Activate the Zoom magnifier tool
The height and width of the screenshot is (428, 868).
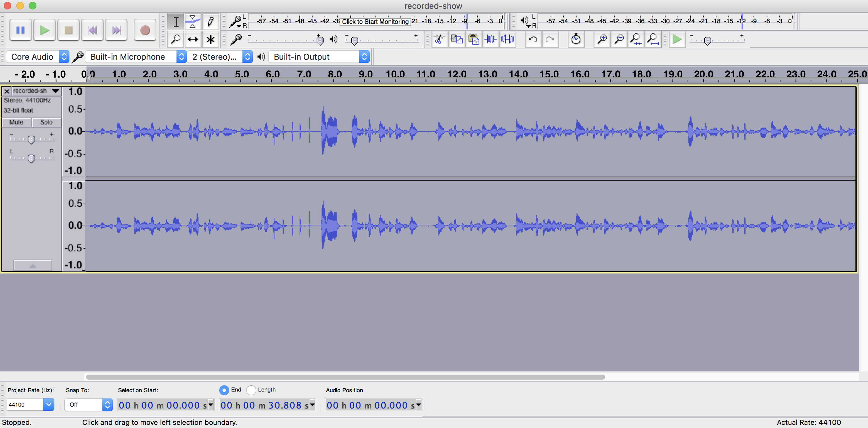click(x=176, y=39)
